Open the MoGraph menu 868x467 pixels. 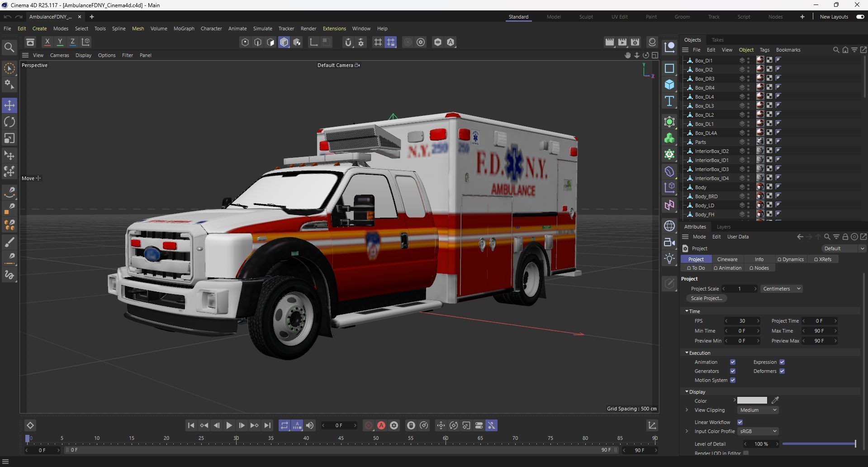(x=184, y=29)
